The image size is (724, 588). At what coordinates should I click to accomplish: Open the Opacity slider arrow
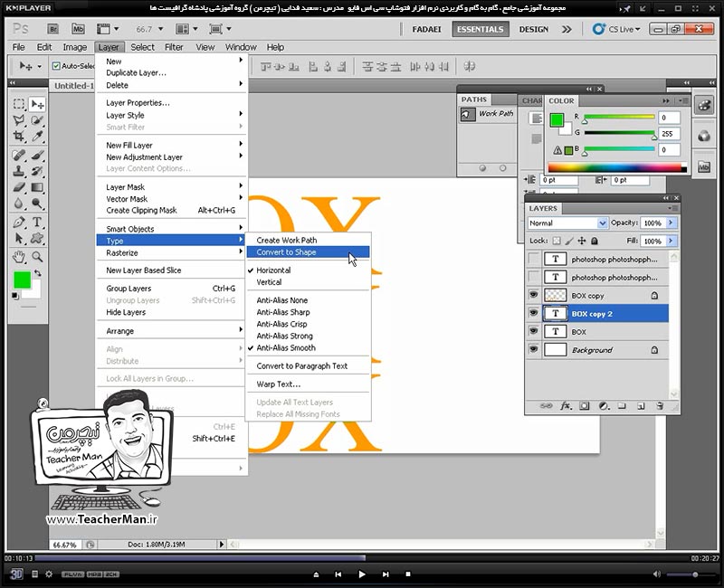[x=671, y=223]
